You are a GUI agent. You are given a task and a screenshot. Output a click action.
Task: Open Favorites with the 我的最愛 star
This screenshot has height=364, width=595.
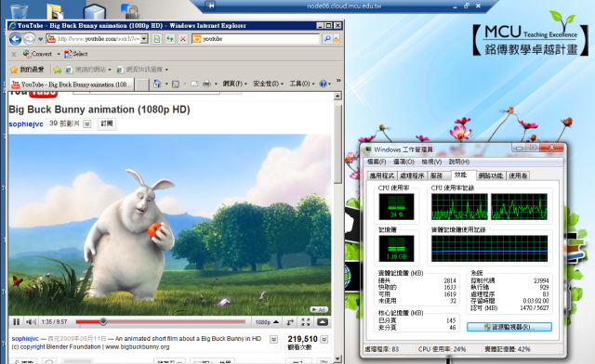tap(27, 70)
